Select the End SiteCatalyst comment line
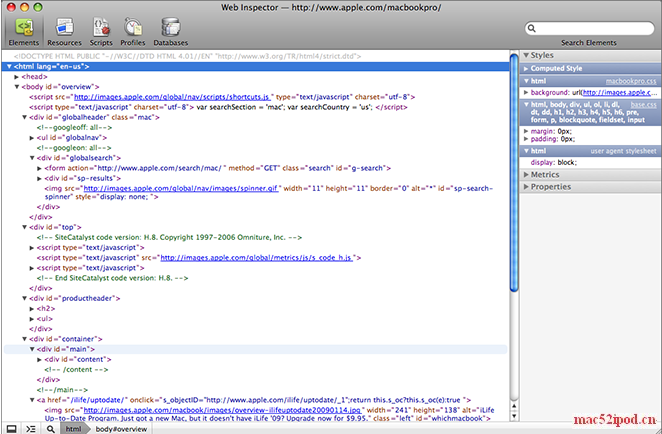The height and width of the screenshot is (434, 662). click(112, 278)
